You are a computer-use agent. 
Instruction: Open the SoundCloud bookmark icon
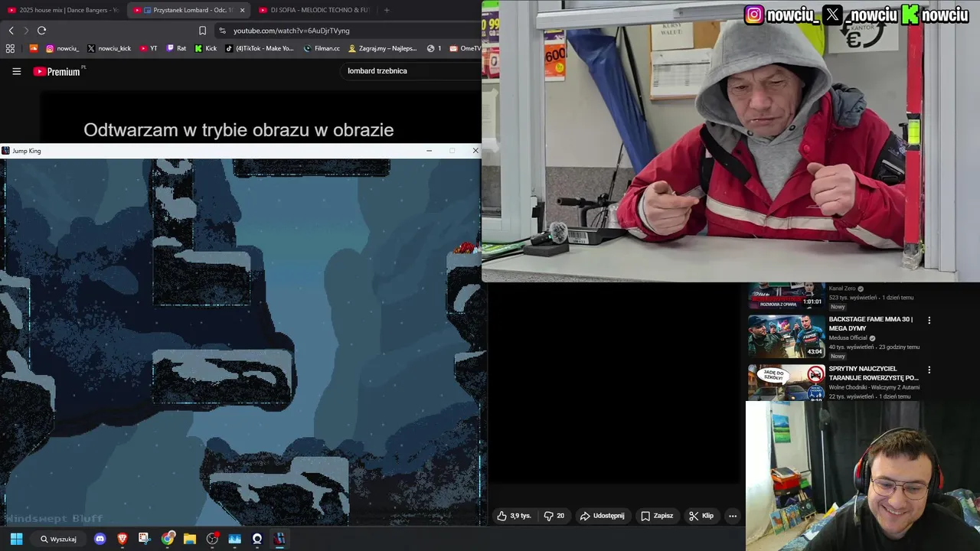pos(33,48)
